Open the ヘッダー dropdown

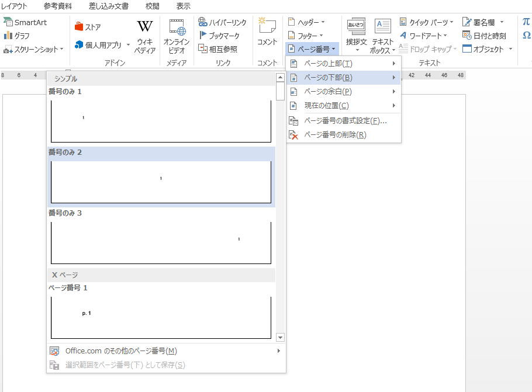pyautogui.click(x=306, y=22)
